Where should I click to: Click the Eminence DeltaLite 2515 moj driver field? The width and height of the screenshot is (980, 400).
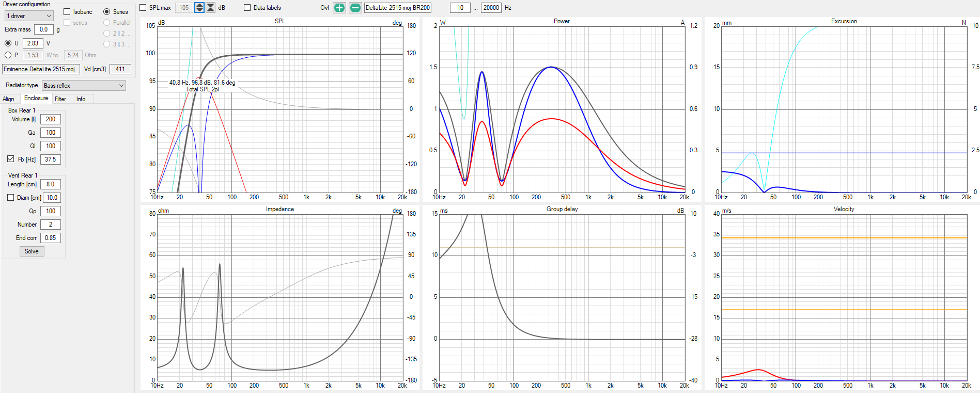click(41, 69)
